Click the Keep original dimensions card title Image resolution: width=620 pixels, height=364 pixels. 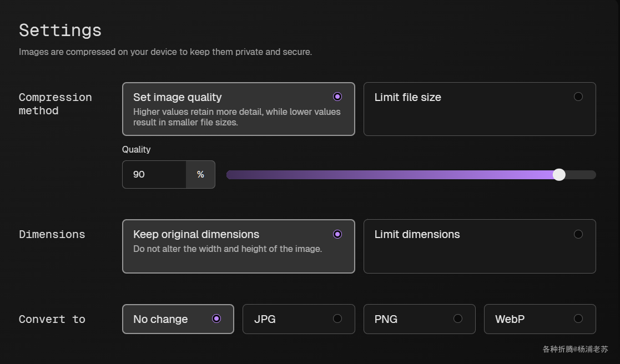[x=196, y=234]
